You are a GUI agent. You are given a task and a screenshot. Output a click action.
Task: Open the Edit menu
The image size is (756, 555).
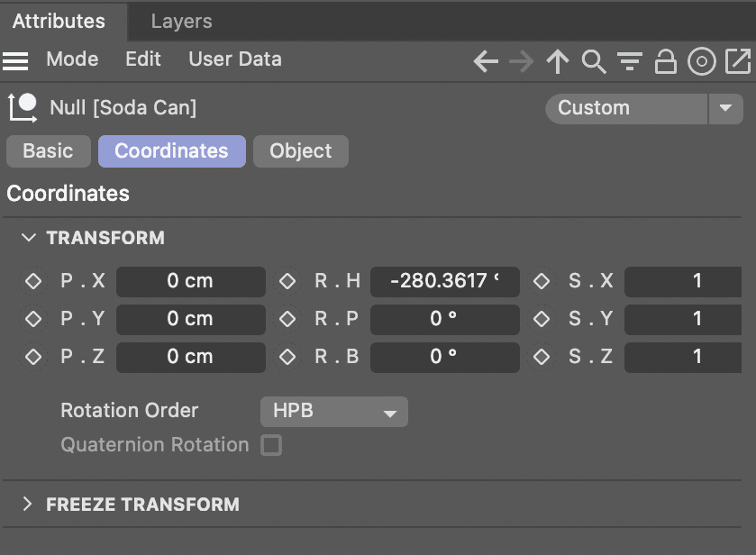[142, 59]
